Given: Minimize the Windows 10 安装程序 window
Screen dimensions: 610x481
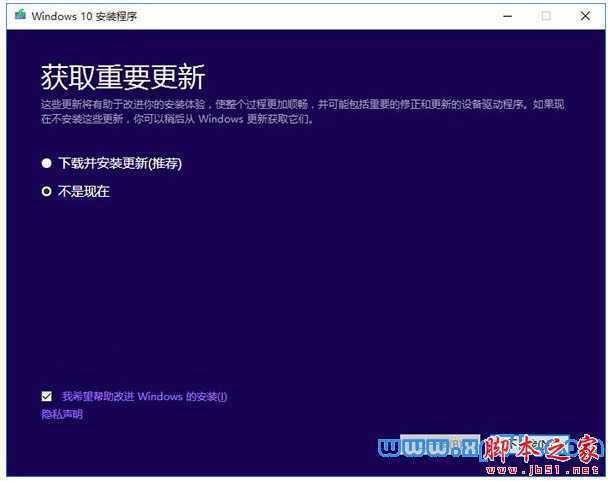Looking at the screenshot, I should pos(507,16).
